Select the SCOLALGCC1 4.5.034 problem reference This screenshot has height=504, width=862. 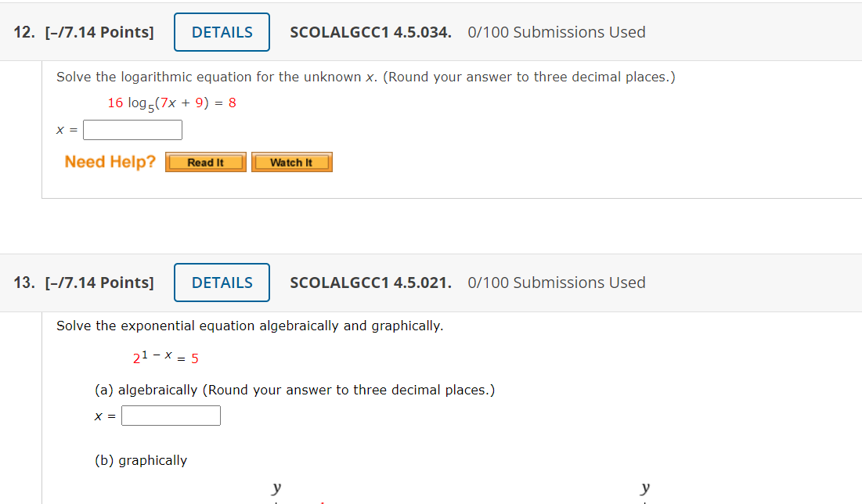[370, 32]
